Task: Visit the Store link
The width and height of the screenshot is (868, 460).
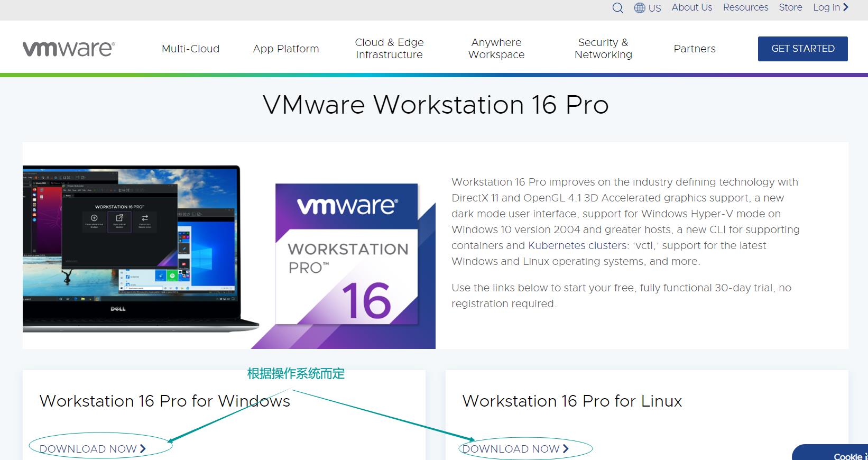Action: click(x=790, y=7)
